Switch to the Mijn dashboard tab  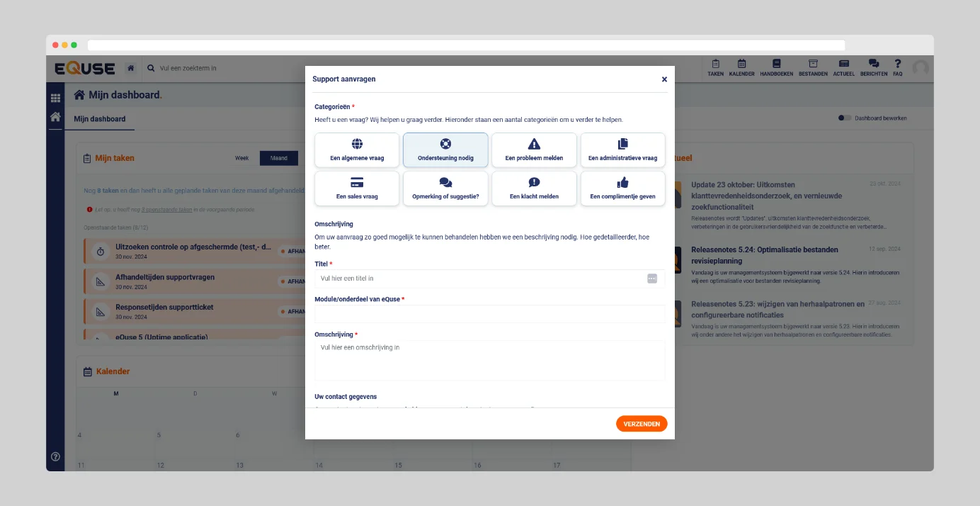100,119
